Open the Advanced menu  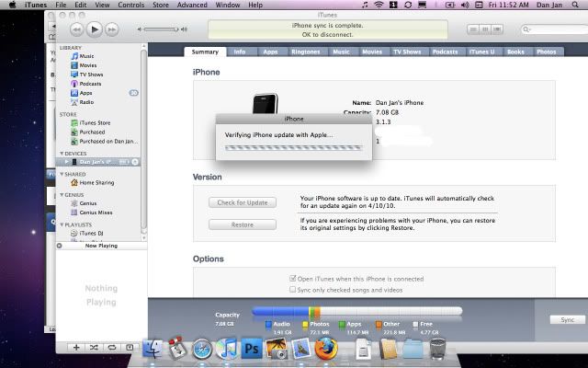coord(192,5)
